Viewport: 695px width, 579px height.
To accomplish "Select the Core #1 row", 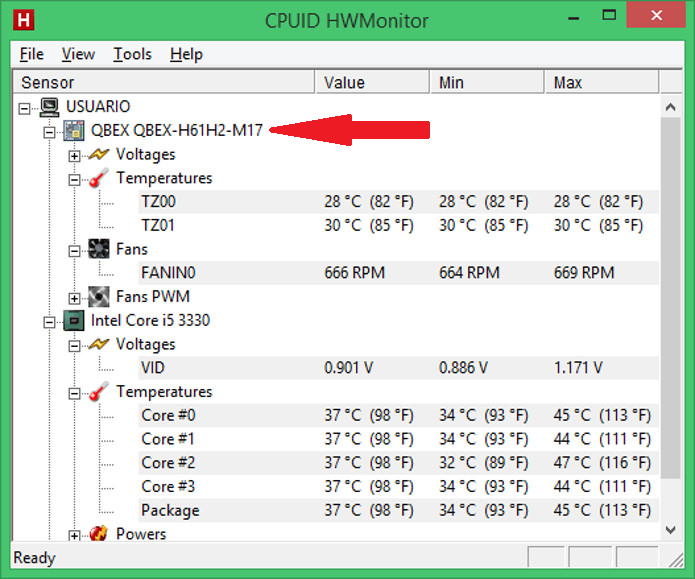I will click(398, 439).
